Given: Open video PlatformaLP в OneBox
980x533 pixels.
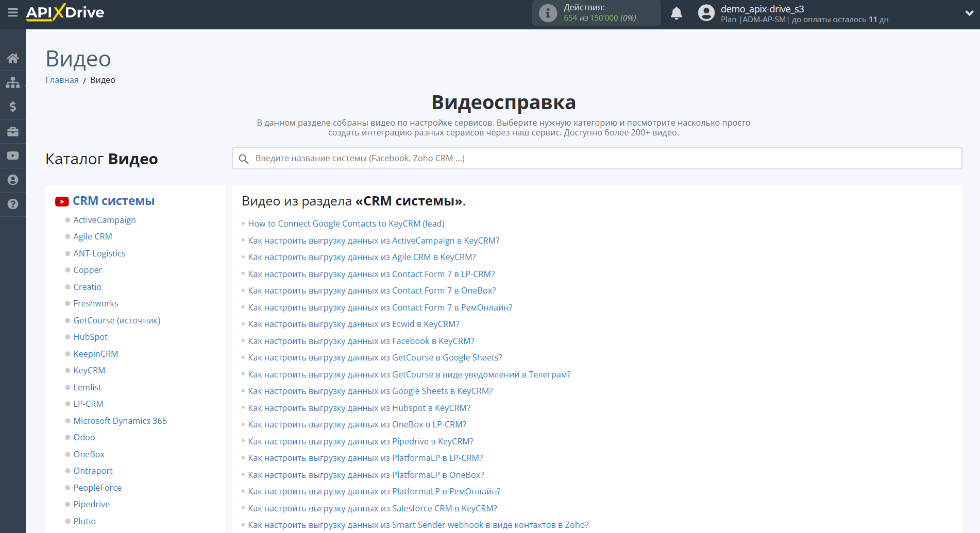Looking at the screenshot, I should tap(366, 475).
